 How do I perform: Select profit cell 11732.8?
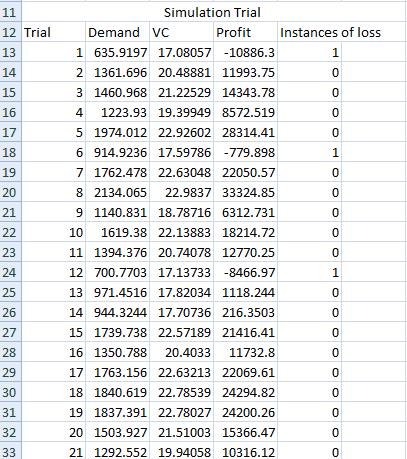tap(245, 352)
